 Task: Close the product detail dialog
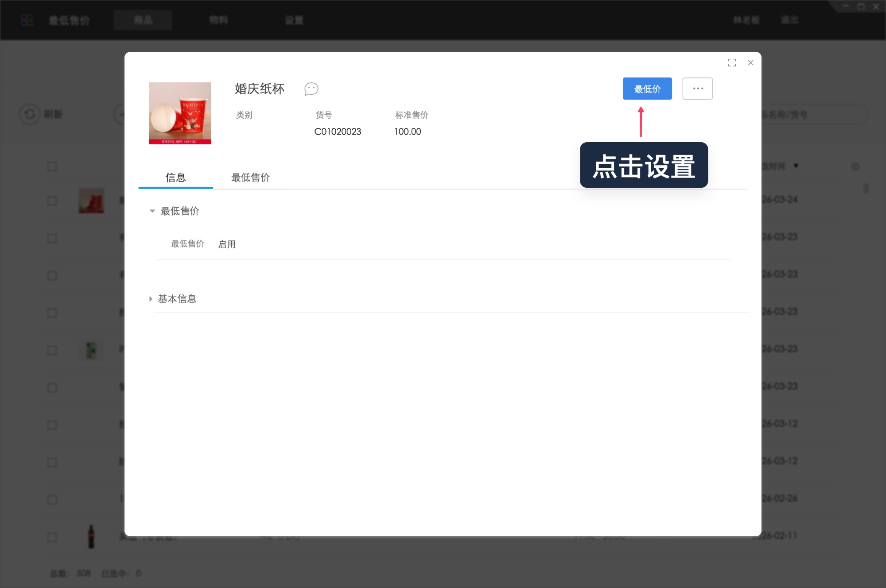point(750,63)
